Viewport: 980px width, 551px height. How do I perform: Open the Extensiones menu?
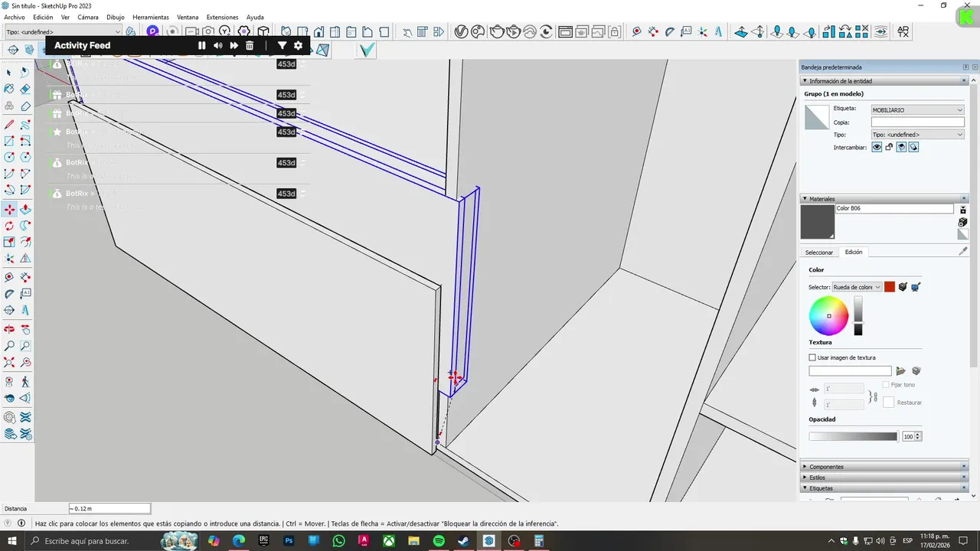coord(223,17)
